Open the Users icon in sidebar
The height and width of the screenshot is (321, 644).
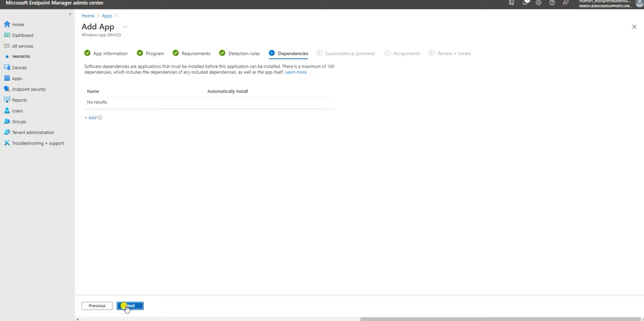pyautogui.click(x=7, y=110)
